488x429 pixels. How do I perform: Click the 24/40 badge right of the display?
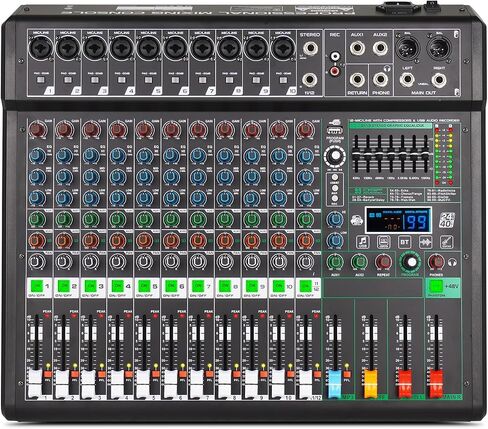[x=447, y=220]
